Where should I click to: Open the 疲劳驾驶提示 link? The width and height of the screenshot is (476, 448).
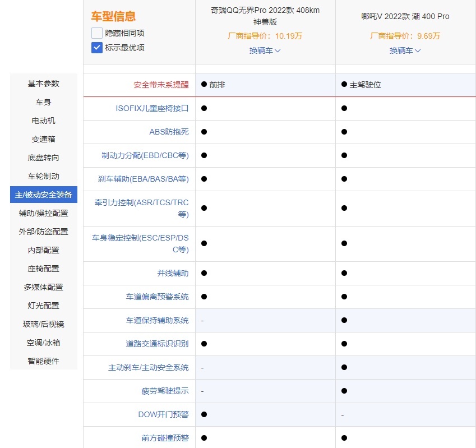click(x=165, y=391)
